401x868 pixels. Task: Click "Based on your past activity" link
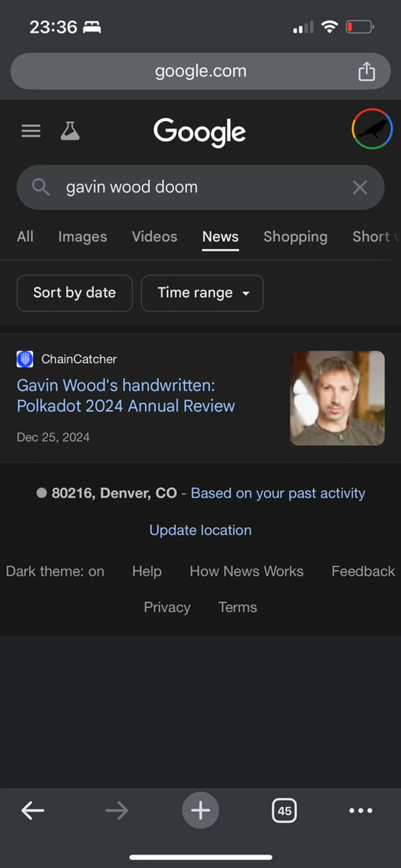(278, 493)
